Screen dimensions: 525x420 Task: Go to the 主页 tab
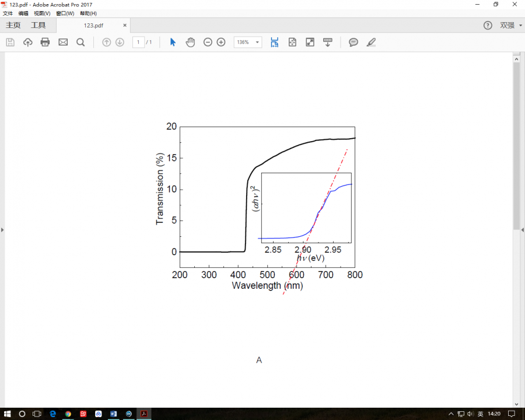(x=13, y=25)
